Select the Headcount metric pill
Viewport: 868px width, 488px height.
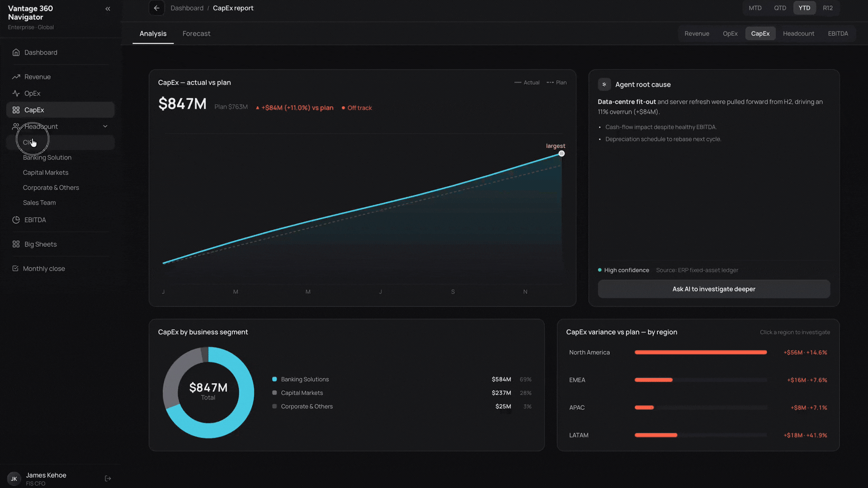(x=798, y=33)
